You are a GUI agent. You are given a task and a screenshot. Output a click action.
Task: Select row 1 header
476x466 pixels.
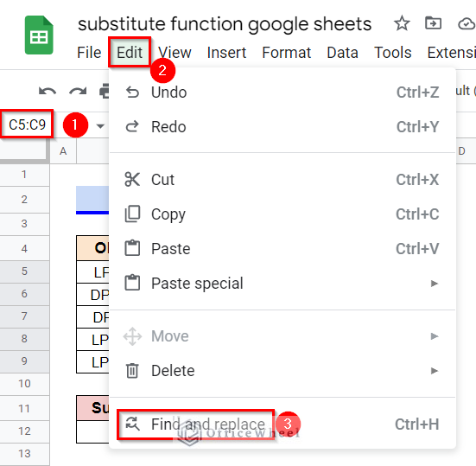point(24,175)
